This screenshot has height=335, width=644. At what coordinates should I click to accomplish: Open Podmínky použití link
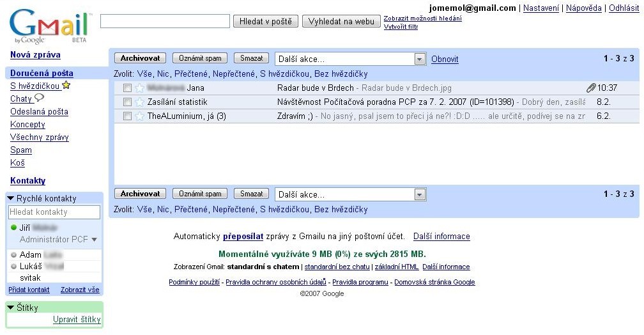click(194, 282)
